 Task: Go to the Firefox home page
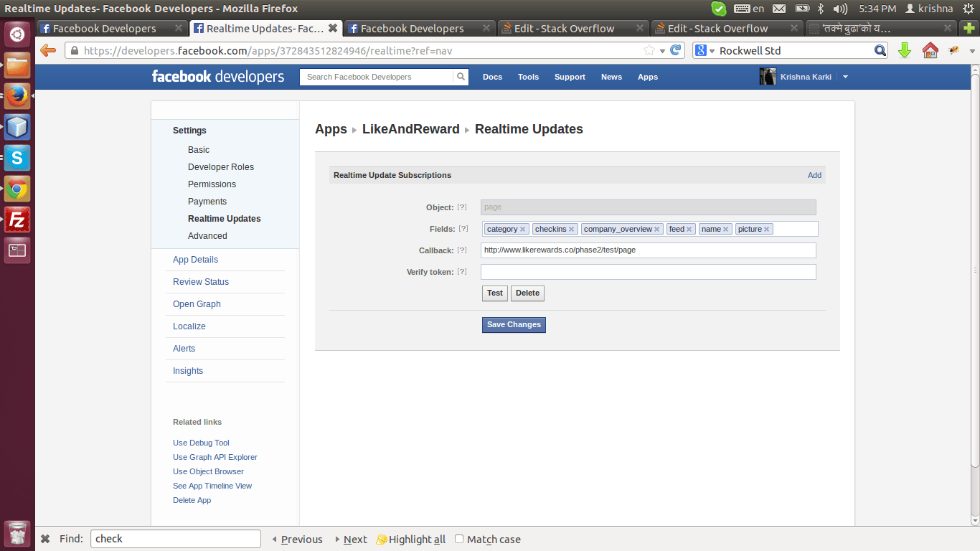coord(930,50)
